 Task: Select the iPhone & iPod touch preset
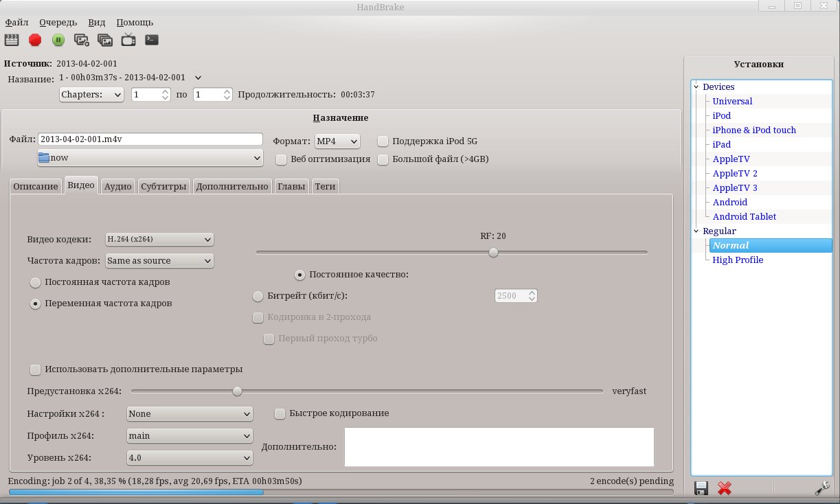click(754, 130)
